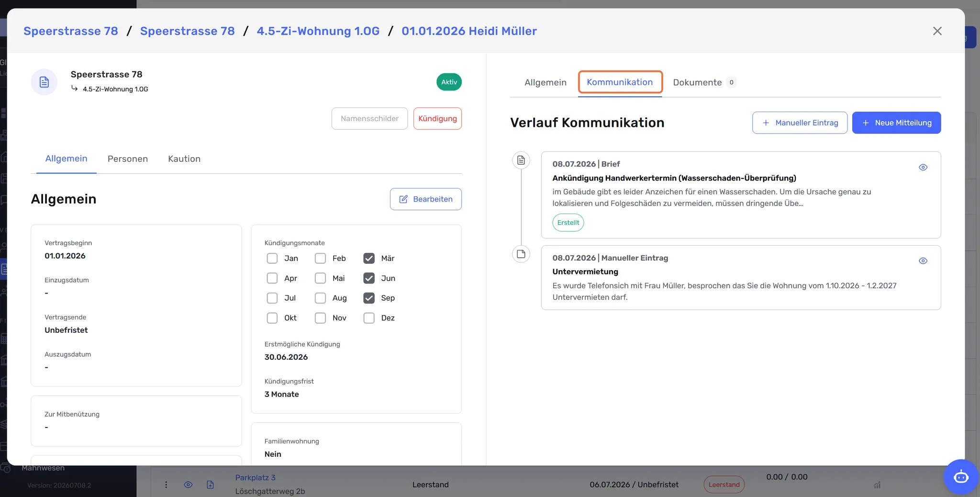Click the contract document icon beside Speerstrasse 78
980x497 pixels.
pos(44,82)
